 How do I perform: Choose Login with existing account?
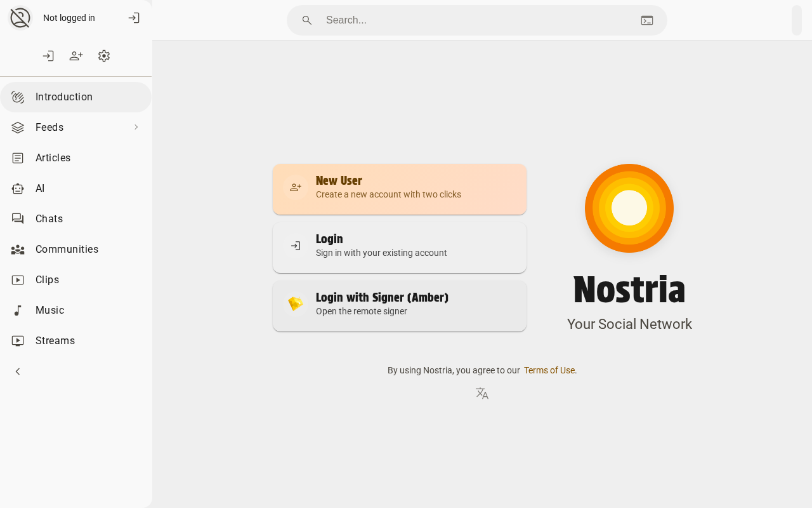pyautogui.click(x=400, y=248)
